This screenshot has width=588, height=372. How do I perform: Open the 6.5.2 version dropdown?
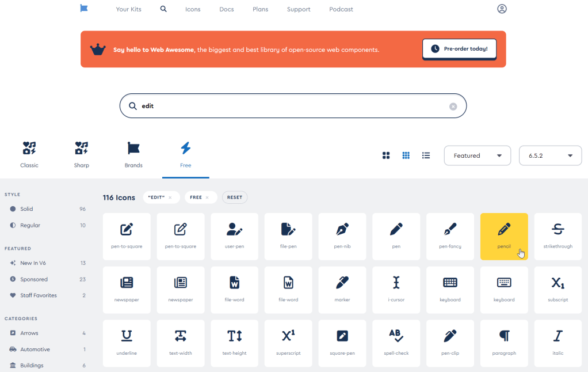coord(549,155)
